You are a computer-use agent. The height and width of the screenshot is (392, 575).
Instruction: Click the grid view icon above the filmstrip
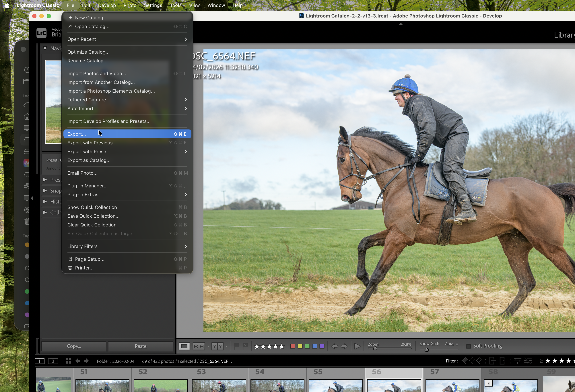coord(68,361)
